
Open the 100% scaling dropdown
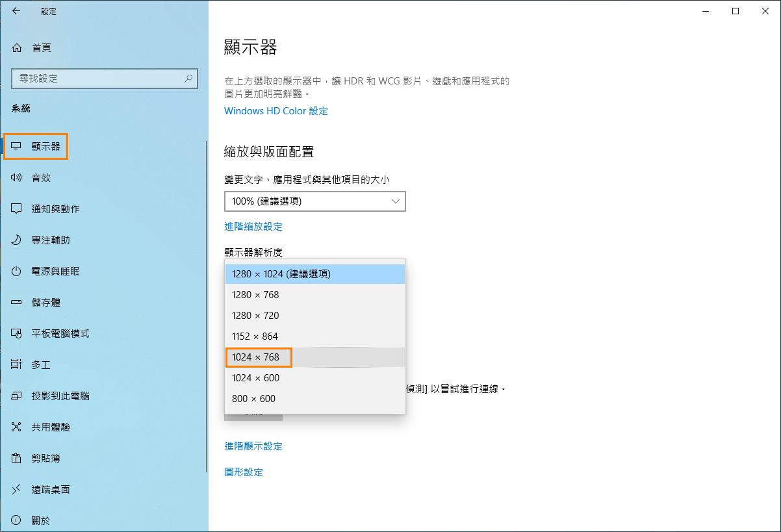tap(314, 201)
